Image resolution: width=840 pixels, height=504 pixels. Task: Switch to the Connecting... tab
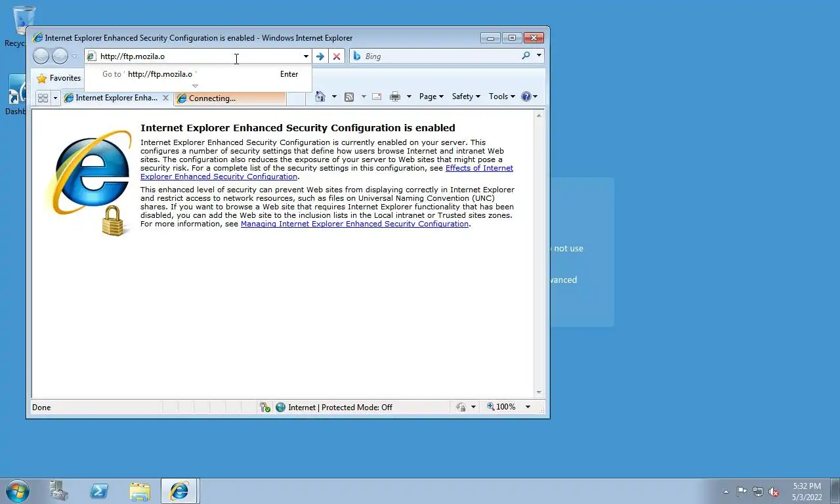[230, 98]
